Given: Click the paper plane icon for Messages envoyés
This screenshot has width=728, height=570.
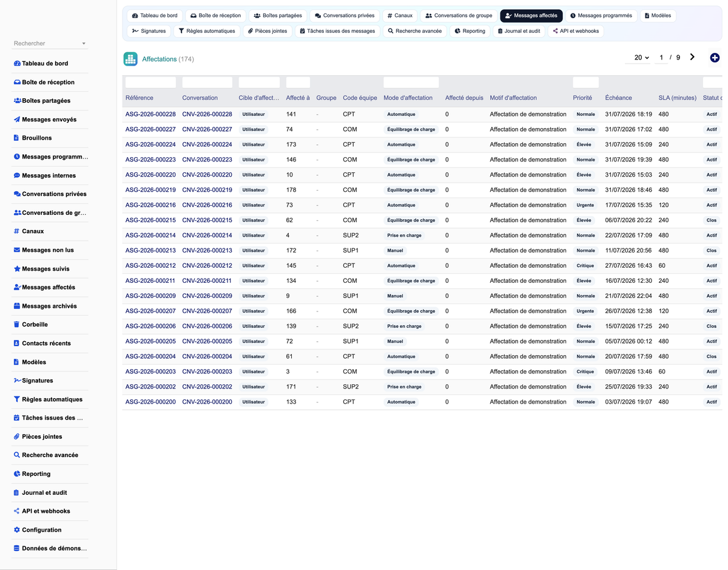Looking at the screenshot, I should pos(17,120).
